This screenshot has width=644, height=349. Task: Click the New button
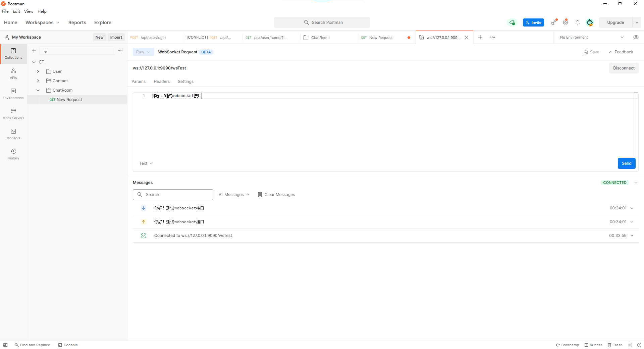99,37
